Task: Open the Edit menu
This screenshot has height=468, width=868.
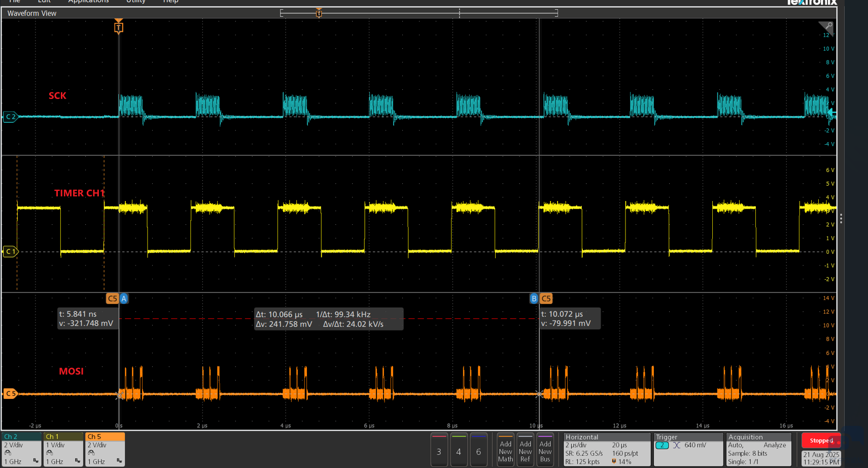Action: [x=44, y=2]
